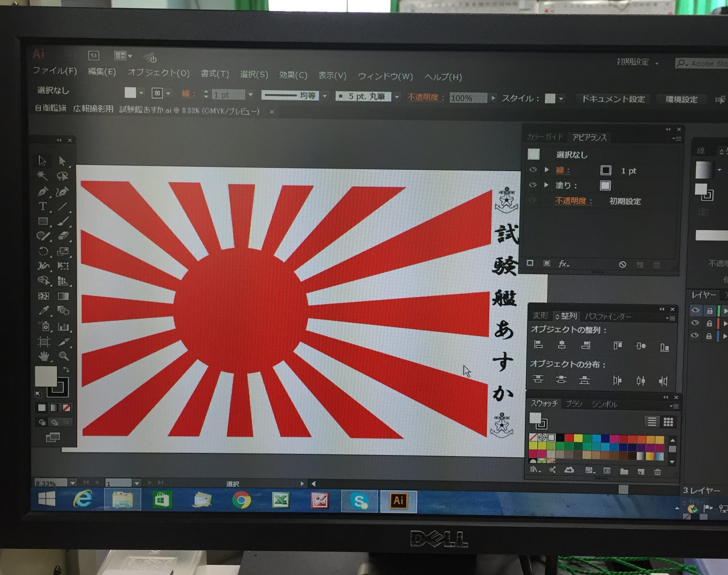728x575 pixels.
Task: Select the Eraser tool
Action: (63, 236)
